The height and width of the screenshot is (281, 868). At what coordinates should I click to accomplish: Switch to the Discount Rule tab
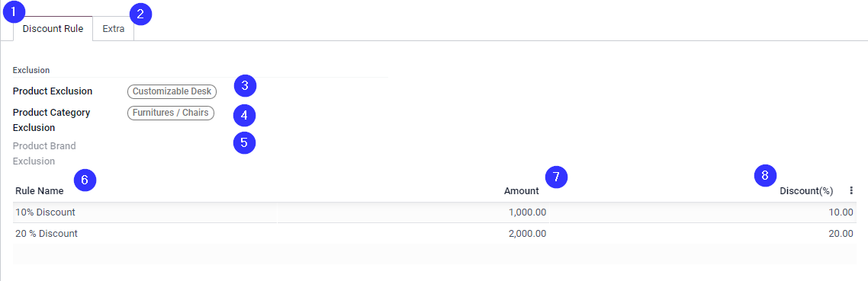[x=53, y=29]
